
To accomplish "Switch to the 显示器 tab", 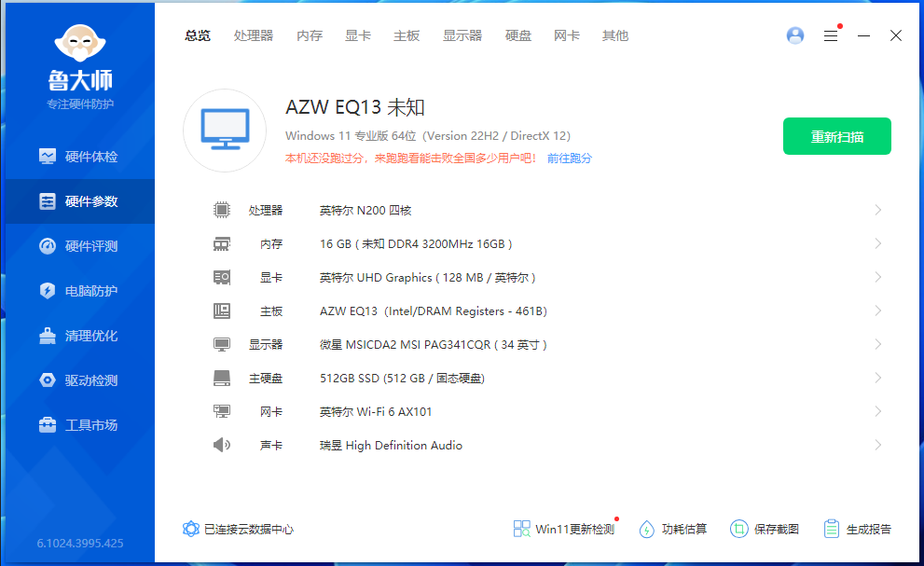I will tap(462, 36).
